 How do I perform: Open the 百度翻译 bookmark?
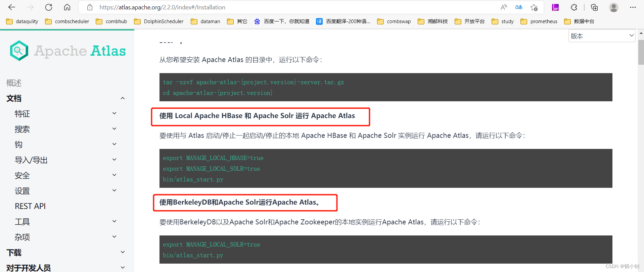coord(343,21)
